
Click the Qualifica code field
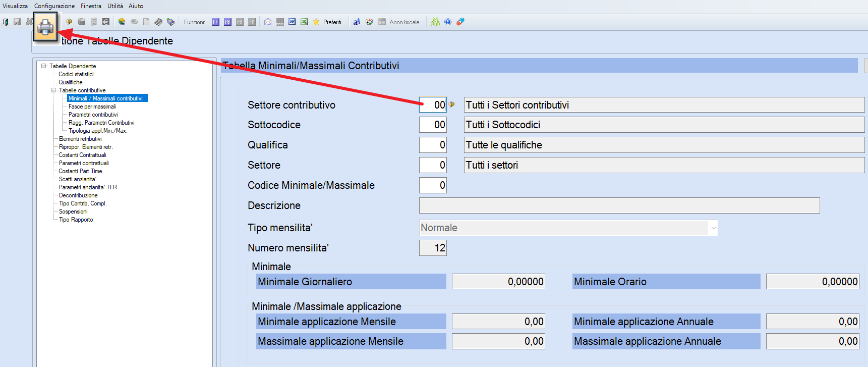click(433, 145)
